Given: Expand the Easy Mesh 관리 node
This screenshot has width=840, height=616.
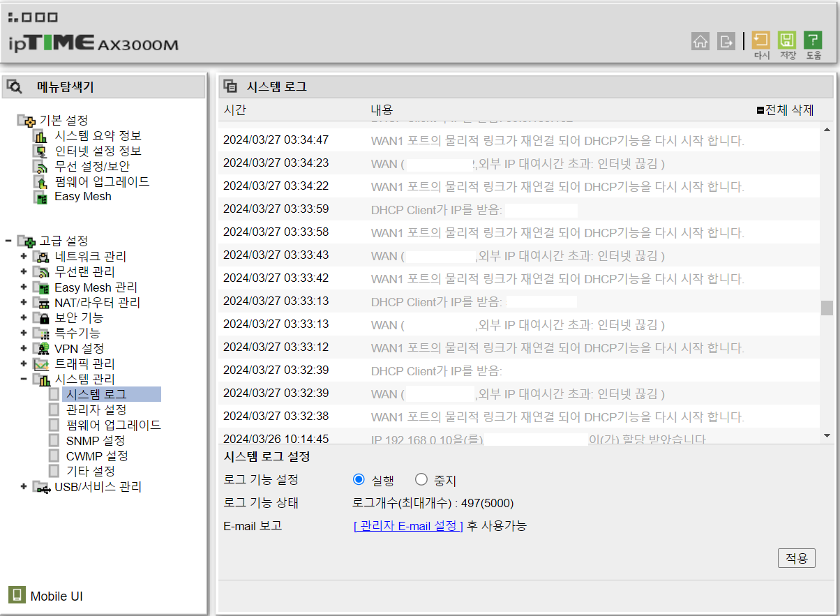Looking at the screenshot, I should pyautogui.click(x=24, y=287).
